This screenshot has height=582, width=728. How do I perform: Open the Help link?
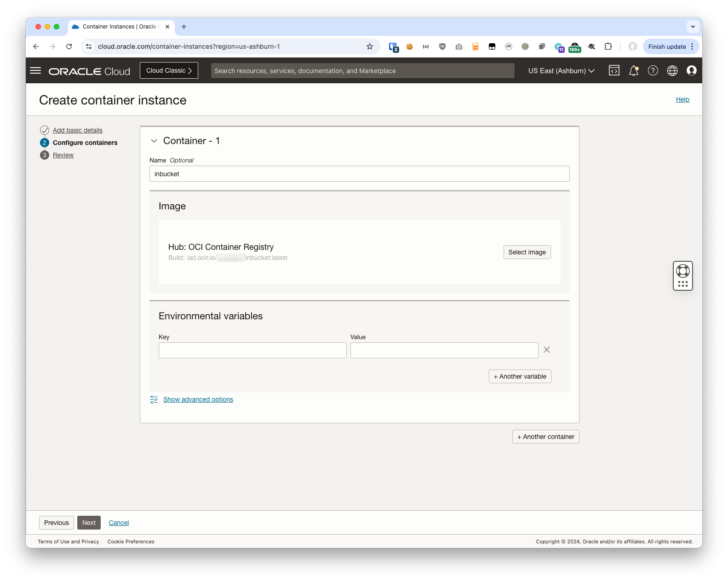[682, 99]
